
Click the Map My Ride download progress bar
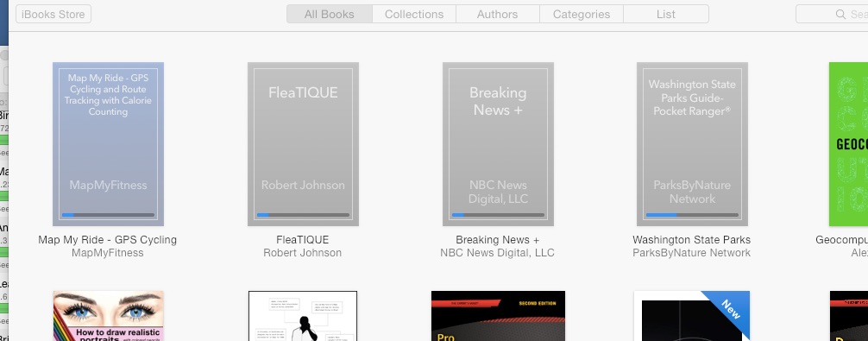pos(108,215)
